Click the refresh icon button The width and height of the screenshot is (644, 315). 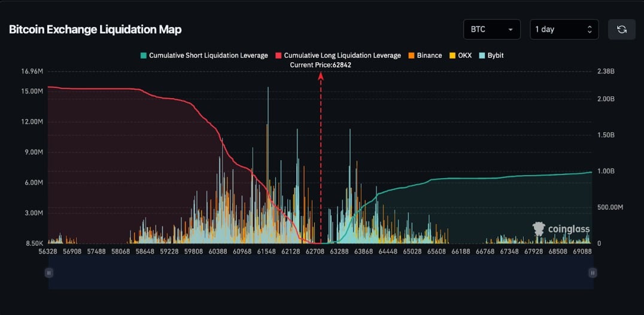click(x=621, y=29)
